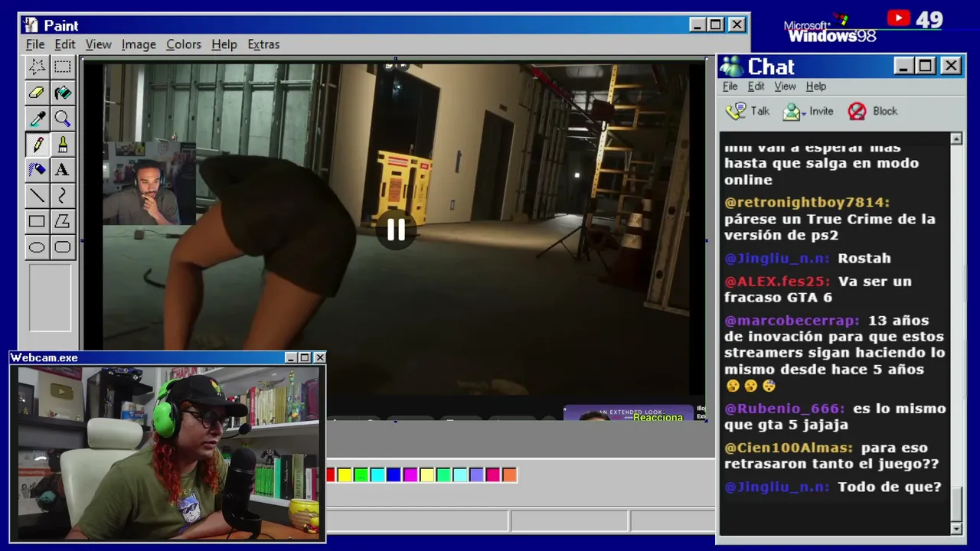980x551 pixels.
Task: Open the Invite dropdown arrow
Action: tap(804, 112)
